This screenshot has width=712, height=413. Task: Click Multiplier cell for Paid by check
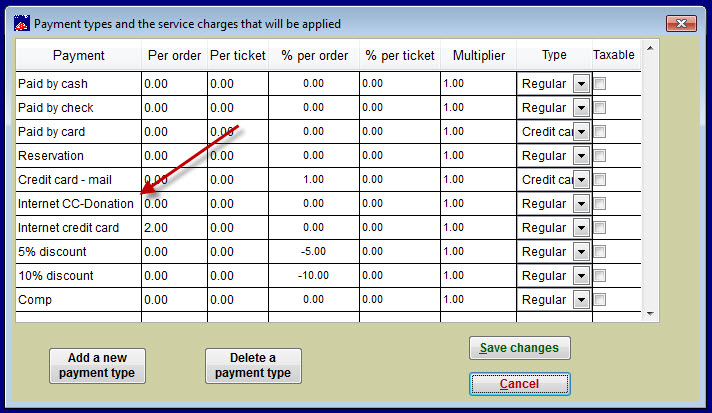479,108
